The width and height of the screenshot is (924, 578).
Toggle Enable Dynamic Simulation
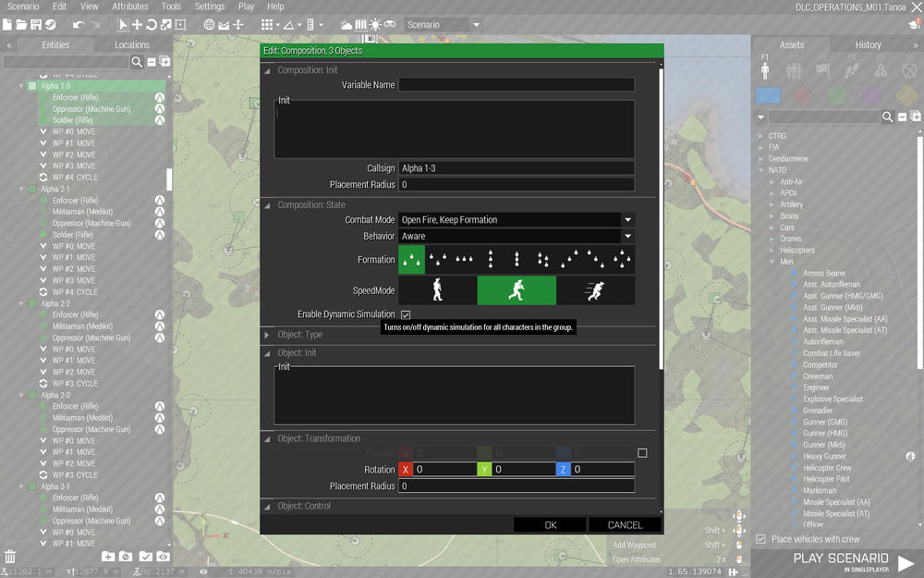[406, 314]
